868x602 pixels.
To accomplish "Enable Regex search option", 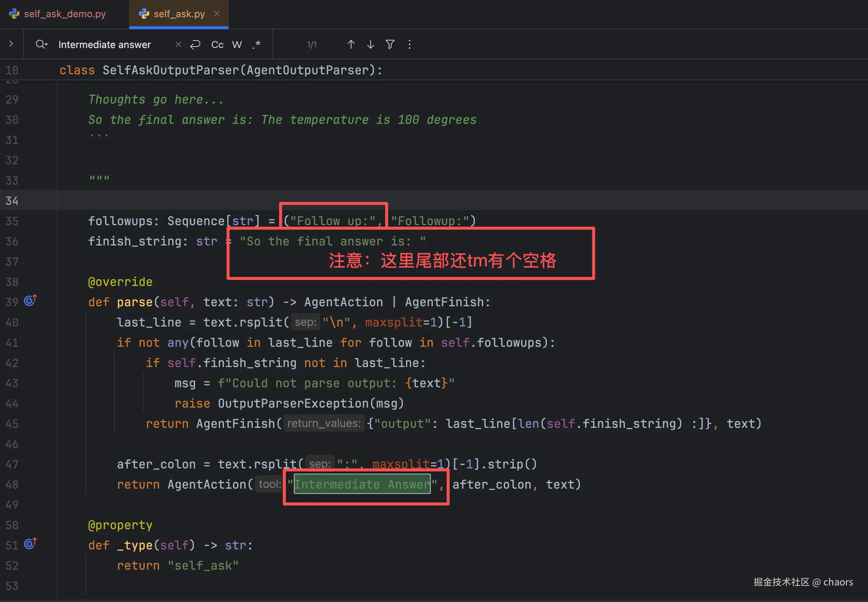I will point(256,45).
